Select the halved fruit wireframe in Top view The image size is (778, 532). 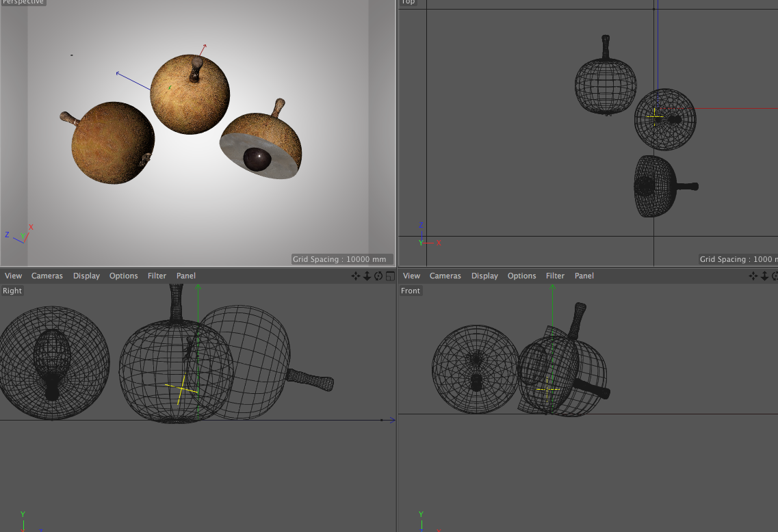(x=656, y=186)
